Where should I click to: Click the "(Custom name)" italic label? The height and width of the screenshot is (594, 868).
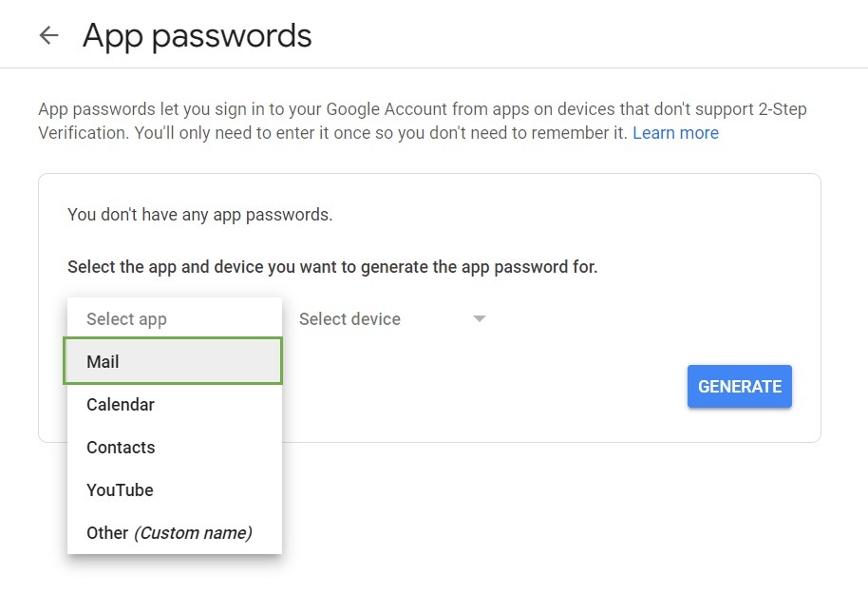(193, 533)
